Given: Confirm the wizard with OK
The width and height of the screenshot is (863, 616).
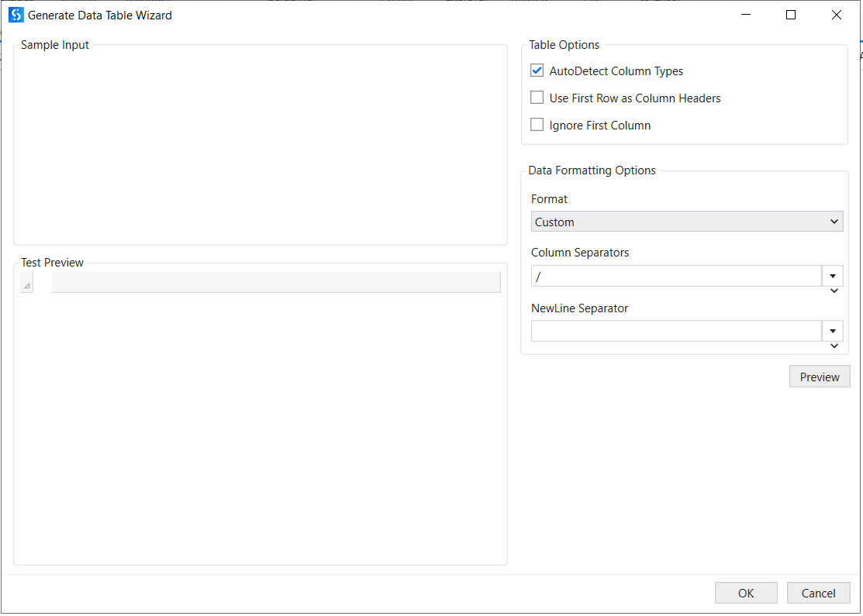Looking at the screenshot, I should (x=746, y=593).
